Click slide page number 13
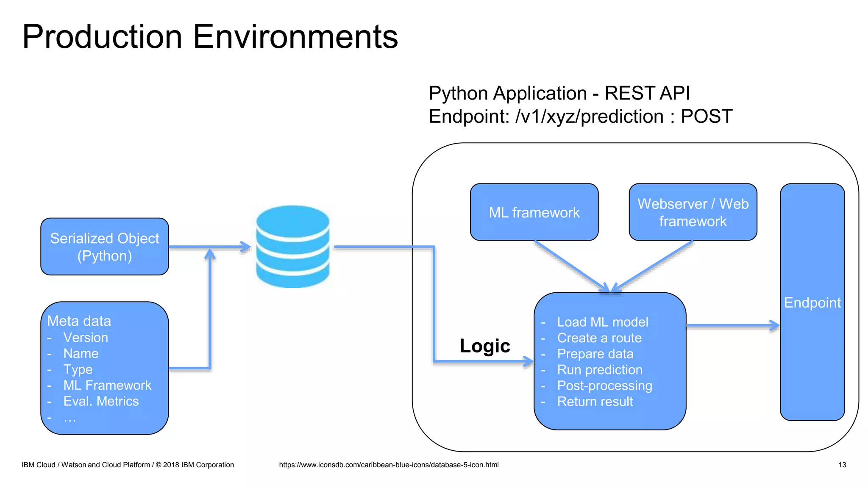Viewport: 868px width, 488px height. [x=842, y=465]
